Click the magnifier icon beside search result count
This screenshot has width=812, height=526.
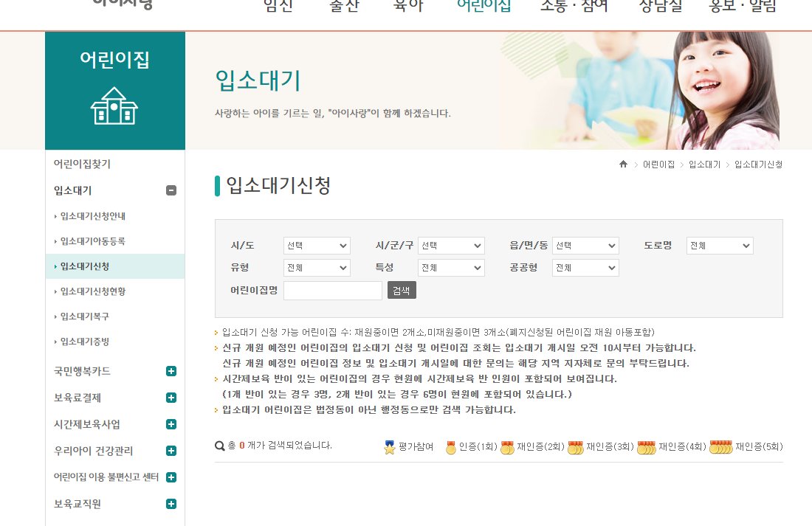click(219, 446)
